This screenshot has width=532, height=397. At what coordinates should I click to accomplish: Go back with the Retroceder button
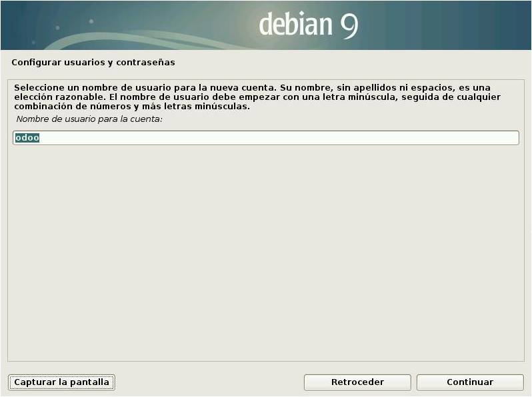tap(357, 382)
